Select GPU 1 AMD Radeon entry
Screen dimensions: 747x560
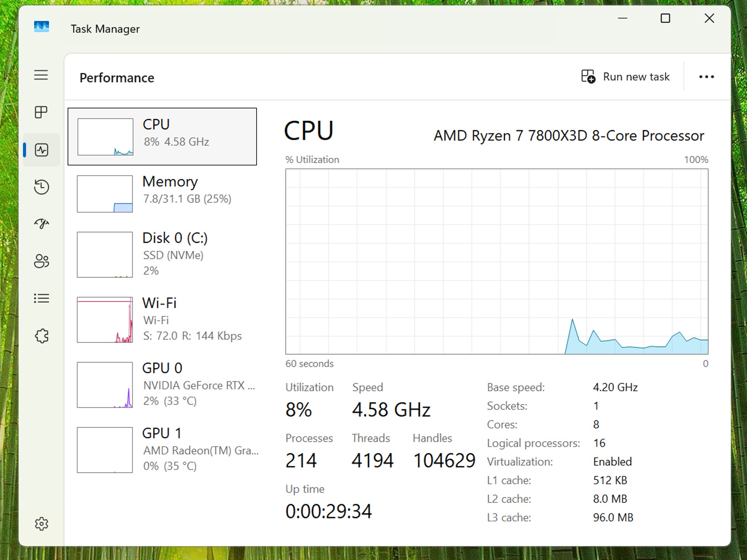coord(162,450)
